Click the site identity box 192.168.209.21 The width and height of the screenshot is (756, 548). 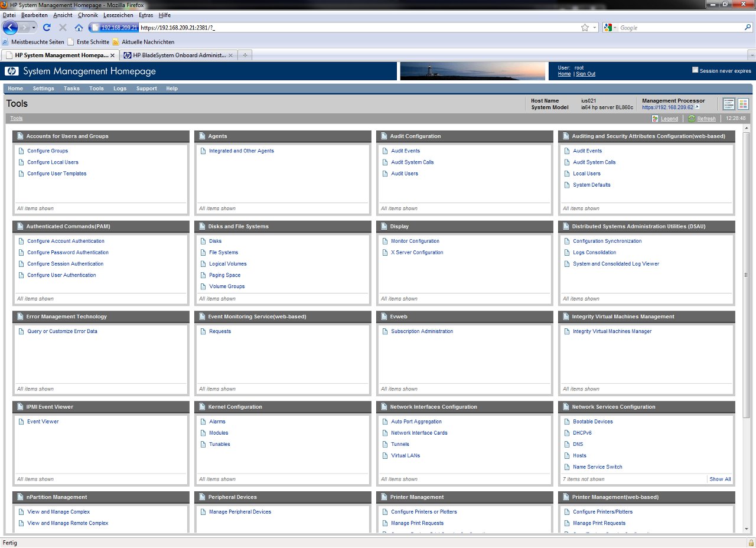click(114, 28)
